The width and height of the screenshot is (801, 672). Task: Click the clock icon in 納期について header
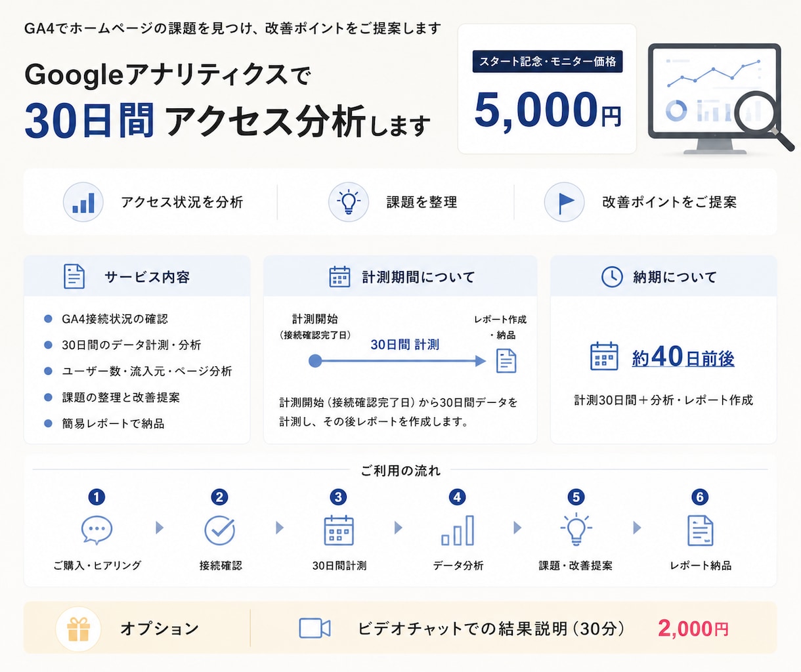click(x=612, y=277)
